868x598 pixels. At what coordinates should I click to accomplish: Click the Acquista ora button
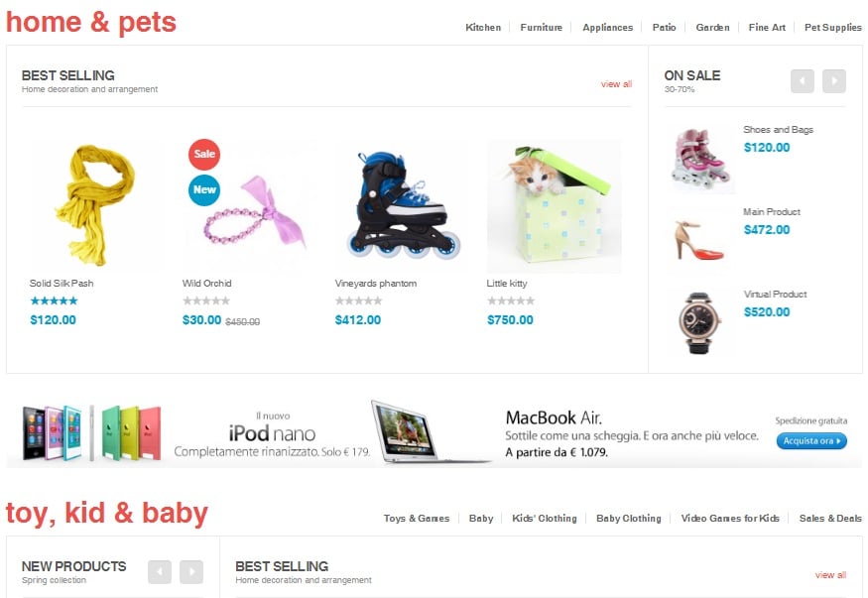click(811, 441)
